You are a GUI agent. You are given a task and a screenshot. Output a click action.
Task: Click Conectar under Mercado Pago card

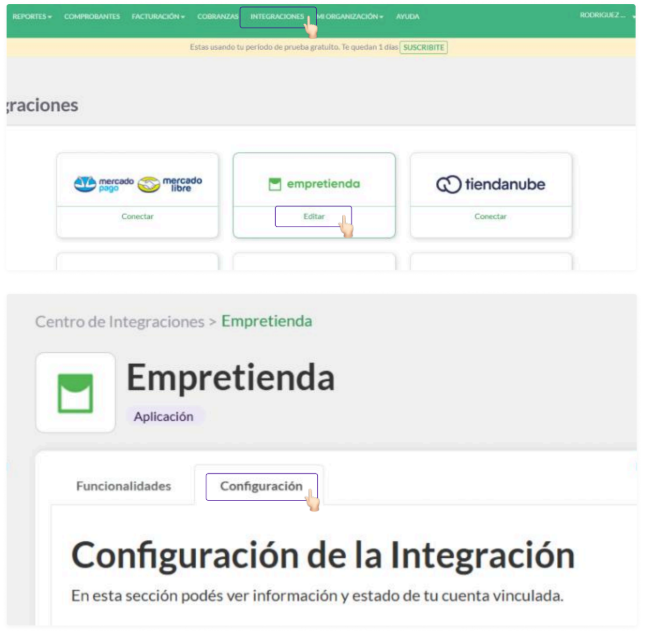tap(137, 216)
